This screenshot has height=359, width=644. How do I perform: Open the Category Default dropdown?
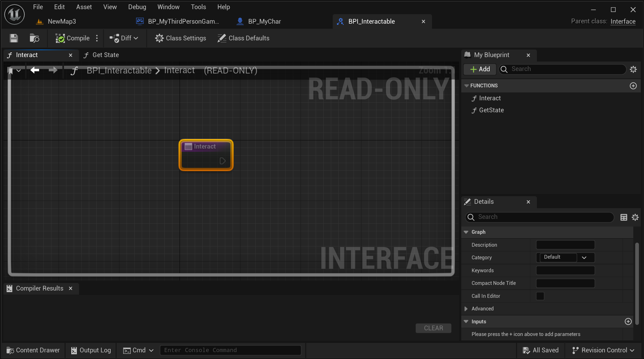click(565, 257)
